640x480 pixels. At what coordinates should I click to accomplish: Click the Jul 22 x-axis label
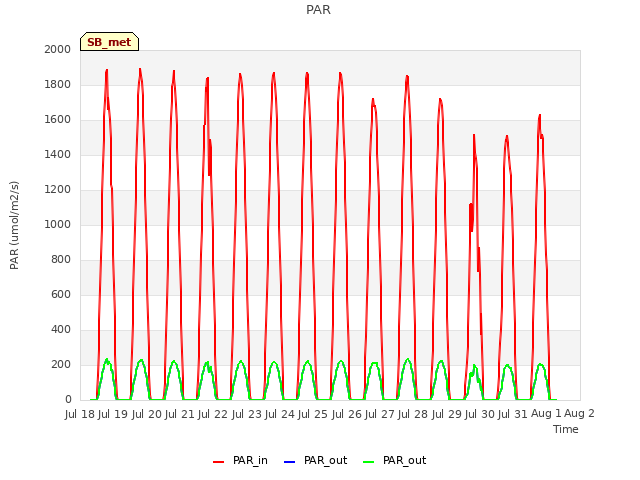213,414
